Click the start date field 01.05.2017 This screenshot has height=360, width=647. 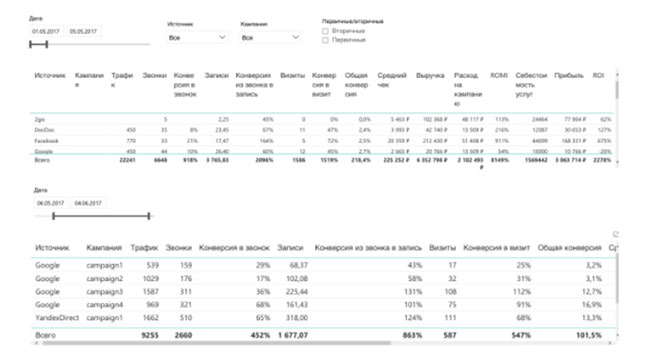tap(46, 31)
